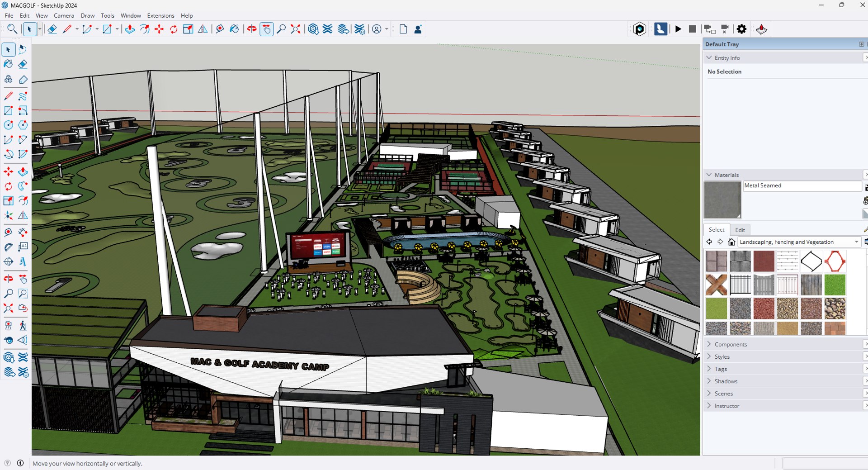
Task: Click the camera synchronization icon
Action: [709, 29]
